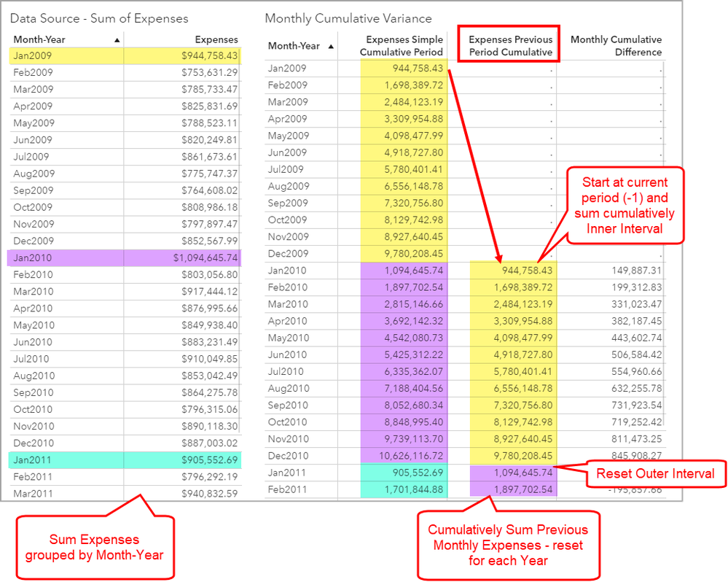Click Monthly Cumulative Difference header
The height and width of the screenshot is (582, 728).
[616, 45]
